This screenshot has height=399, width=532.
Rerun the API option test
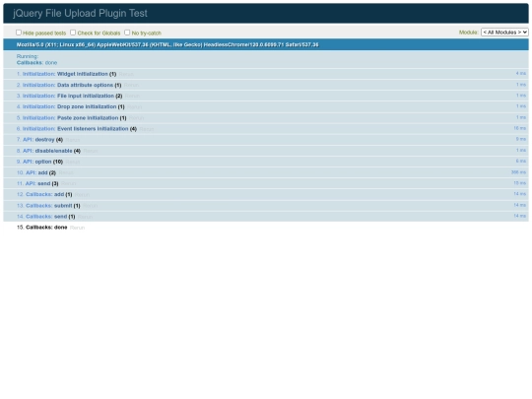tap(73, 163)
